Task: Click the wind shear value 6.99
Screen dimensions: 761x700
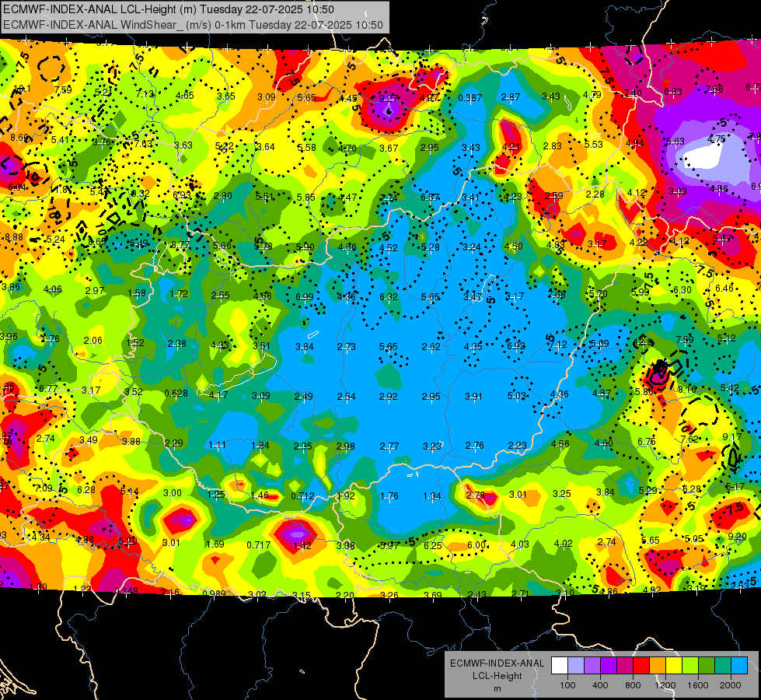Action: pos(305,297)
